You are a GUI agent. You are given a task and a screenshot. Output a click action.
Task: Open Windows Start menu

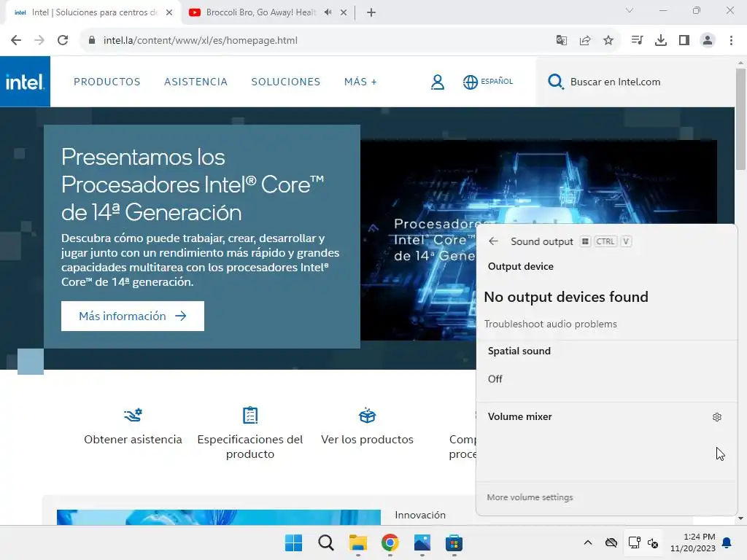tap(293, 542)
